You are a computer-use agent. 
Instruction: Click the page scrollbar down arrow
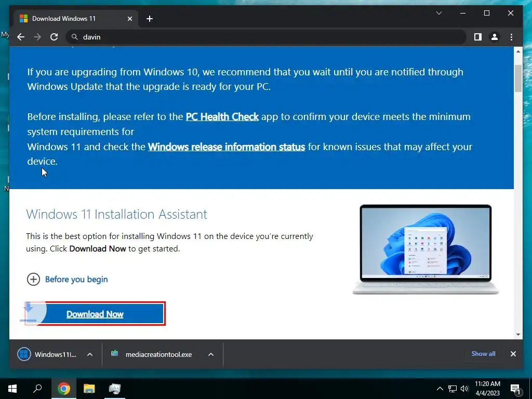(518, 335)
